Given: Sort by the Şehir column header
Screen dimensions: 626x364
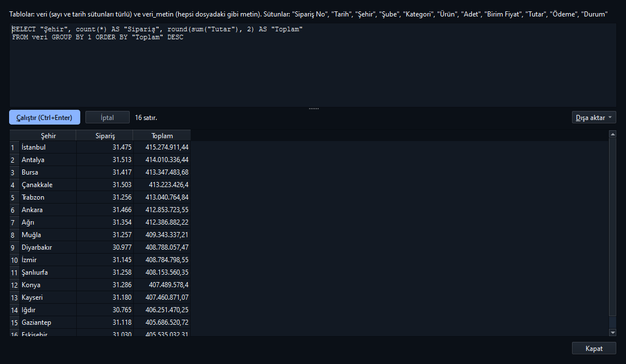Looking at the screenshot, I should tap(48, 136).
